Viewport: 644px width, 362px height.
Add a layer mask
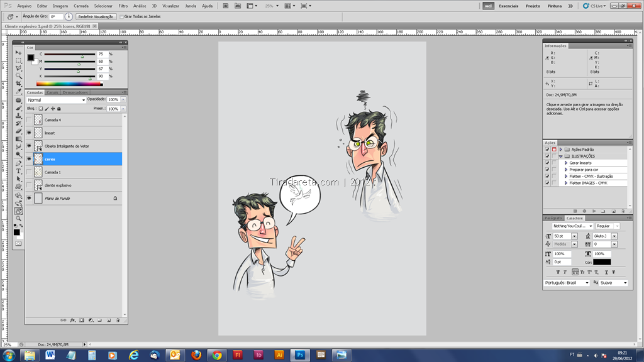[x=82, y=320]
